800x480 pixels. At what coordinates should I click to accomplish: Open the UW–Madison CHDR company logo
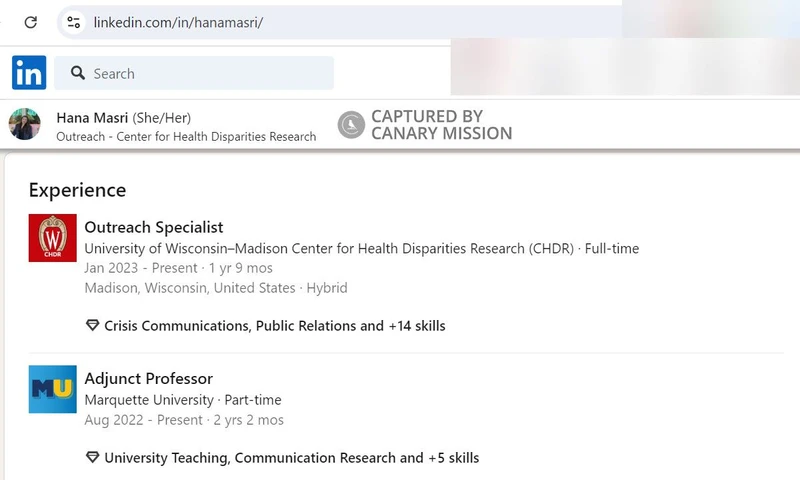click(x=53, y=238)
